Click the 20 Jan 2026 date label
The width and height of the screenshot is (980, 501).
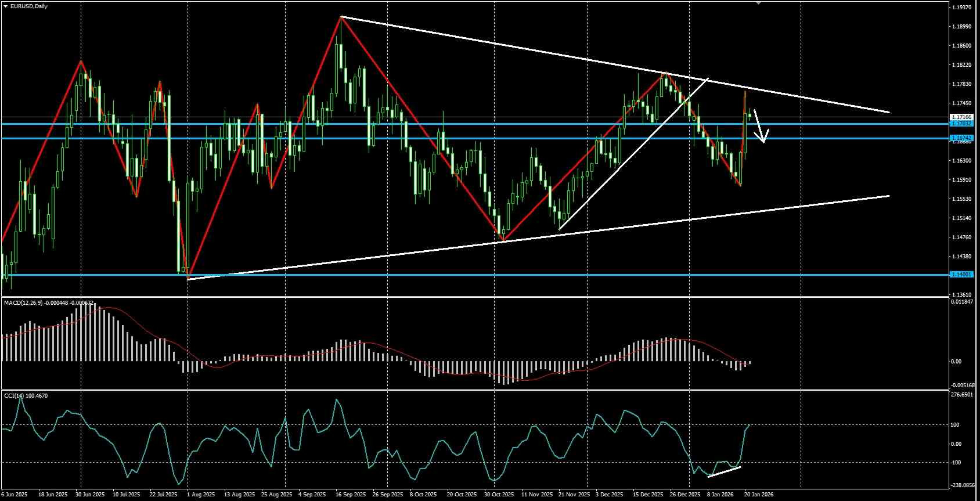[758, 495]
